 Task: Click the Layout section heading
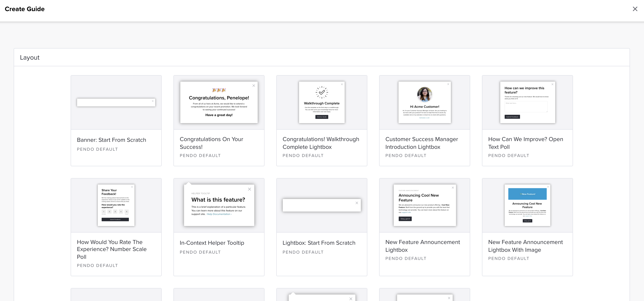pos(30,58)
